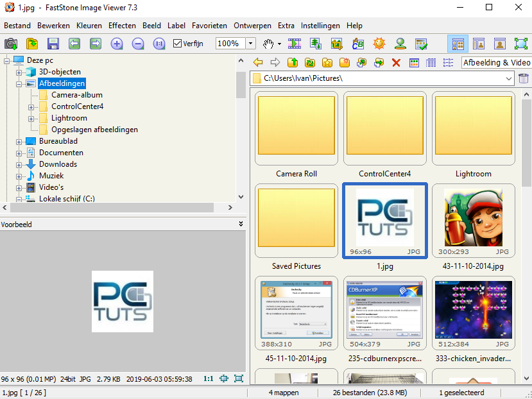This screenshot has height=399, width=532.
Task: Open the zoom percentage dropdown
Action: [251, 44]
